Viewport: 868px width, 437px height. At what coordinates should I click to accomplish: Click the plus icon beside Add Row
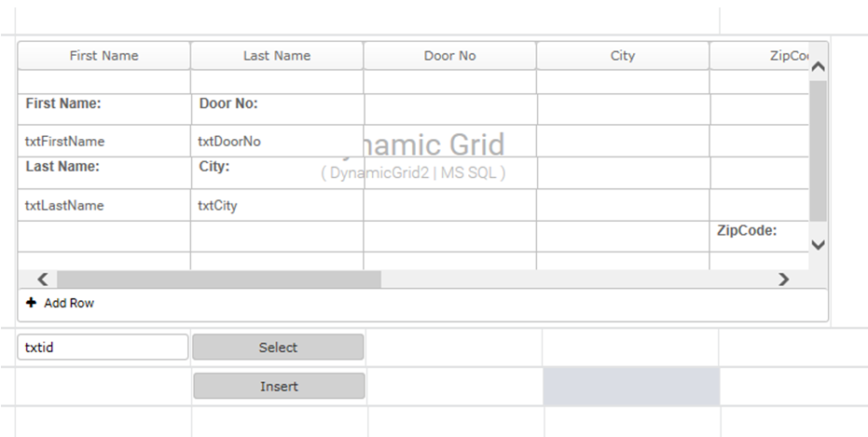(31, 304)
